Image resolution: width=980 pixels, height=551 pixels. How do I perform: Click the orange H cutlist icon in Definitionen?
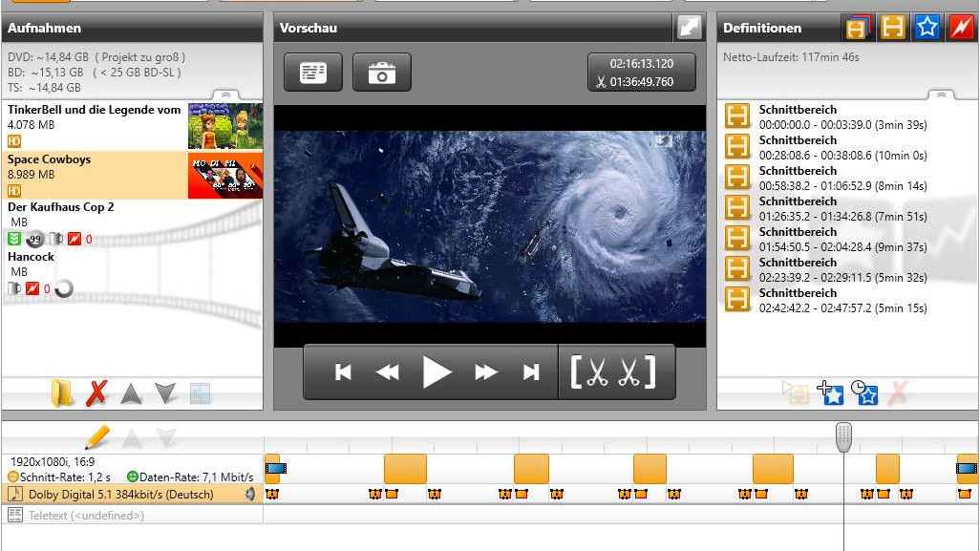click(737, 114)
